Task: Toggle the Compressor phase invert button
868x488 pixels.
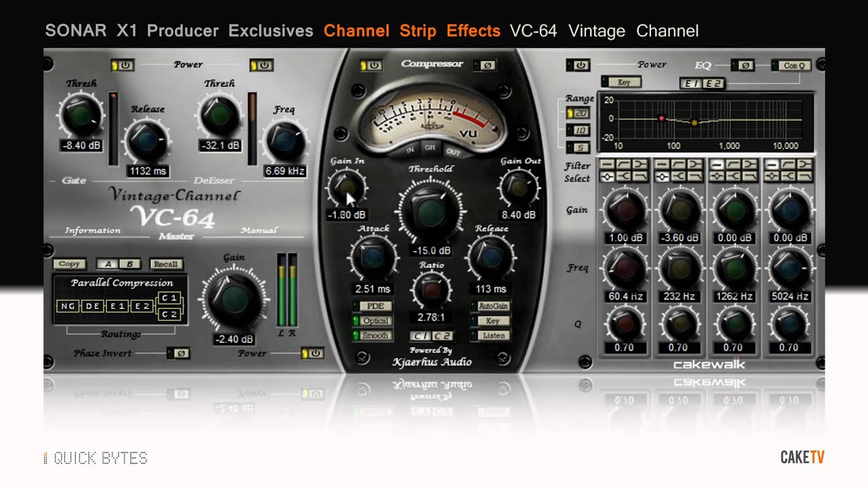Action: point(486,65)
